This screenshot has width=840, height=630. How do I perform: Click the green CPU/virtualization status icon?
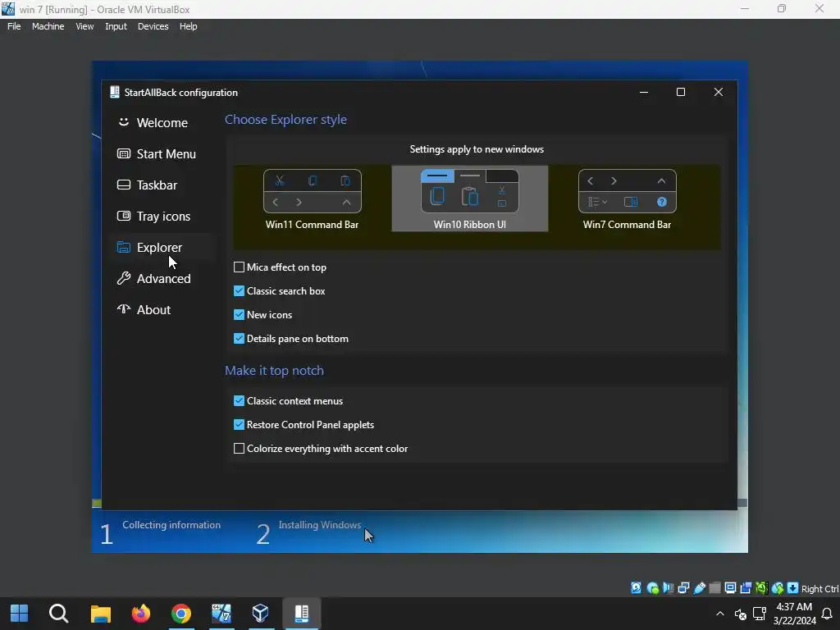point(761,588)
